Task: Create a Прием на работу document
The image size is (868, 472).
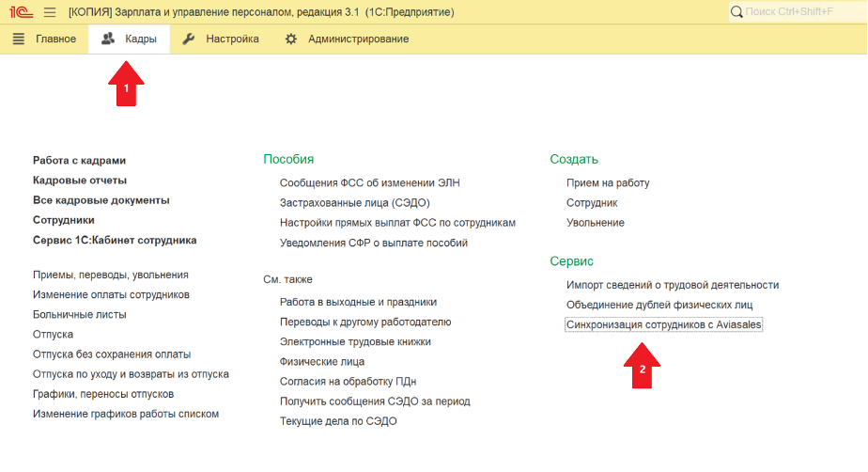Action: (608, 182)
